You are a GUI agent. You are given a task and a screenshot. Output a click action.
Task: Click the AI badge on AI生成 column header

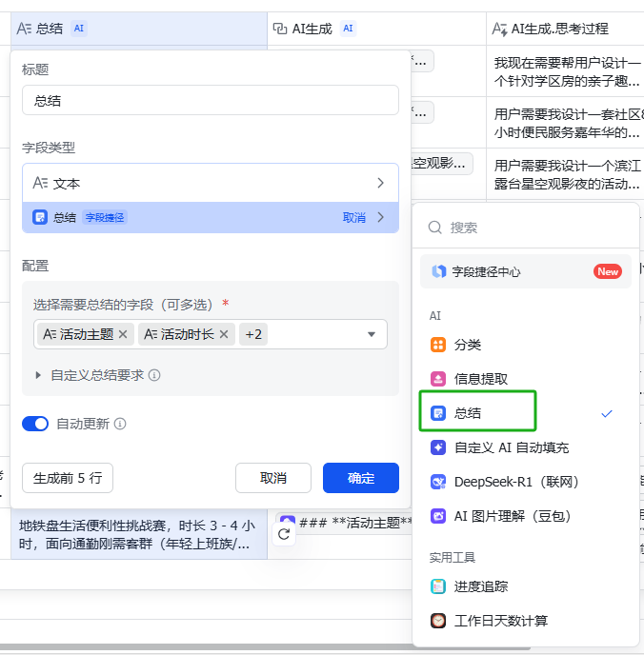click(348, 29)
